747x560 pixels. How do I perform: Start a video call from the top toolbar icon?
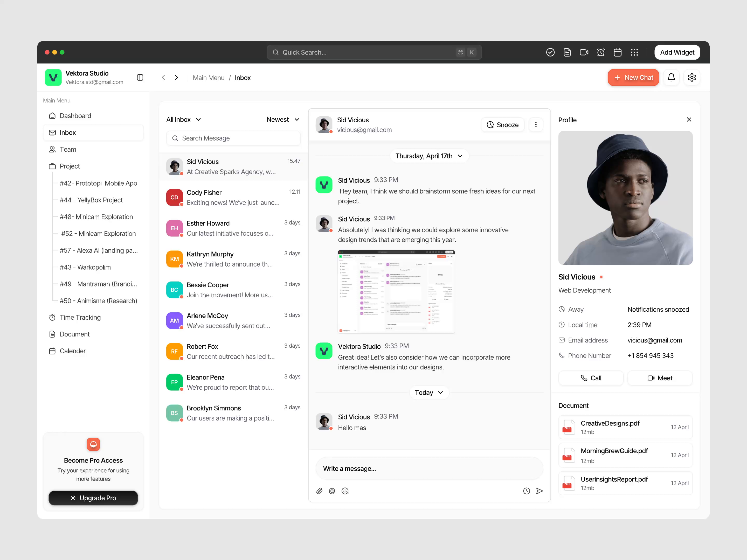tap(584, 52)
